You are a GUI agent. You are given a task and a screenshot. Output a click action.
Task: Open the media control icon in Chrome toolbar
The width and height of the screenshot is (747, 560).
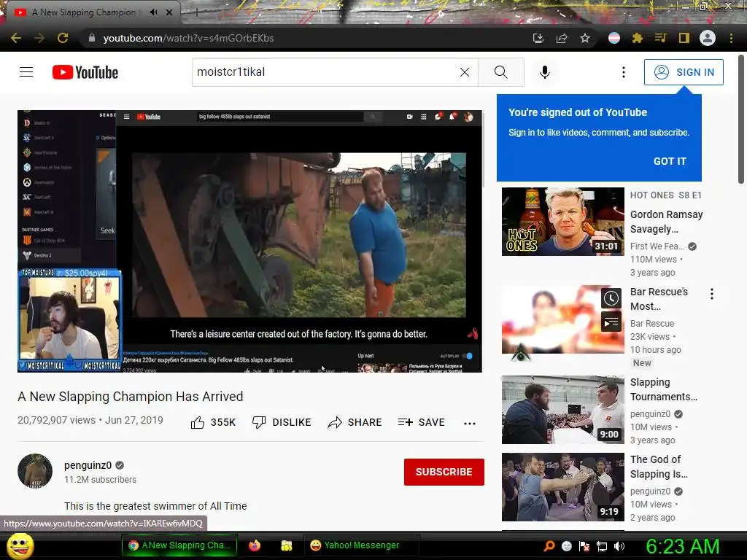pos(661,38)
